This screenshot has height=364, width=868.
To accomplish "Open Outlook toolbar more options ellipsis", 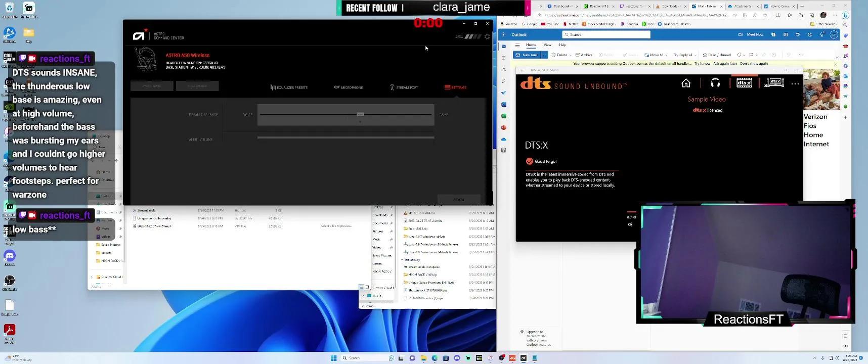I will tap(801, 55).
